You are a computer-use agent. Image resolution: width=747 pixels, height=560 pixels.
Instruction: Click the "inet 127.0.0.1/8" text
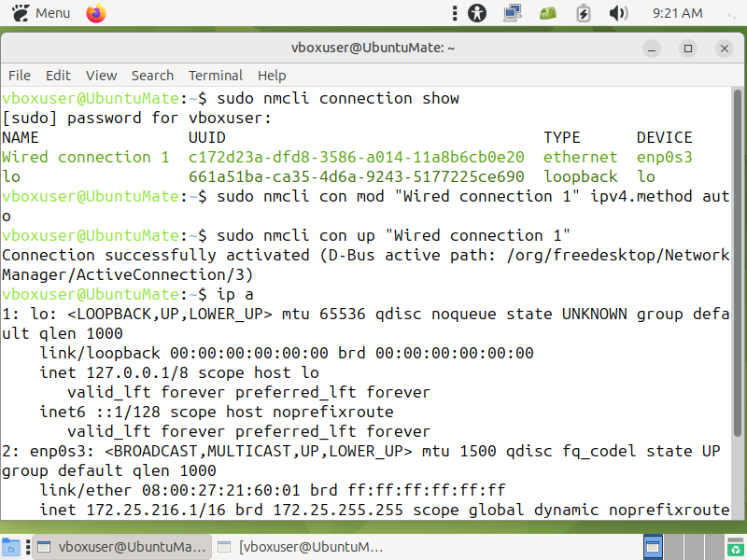114,372
